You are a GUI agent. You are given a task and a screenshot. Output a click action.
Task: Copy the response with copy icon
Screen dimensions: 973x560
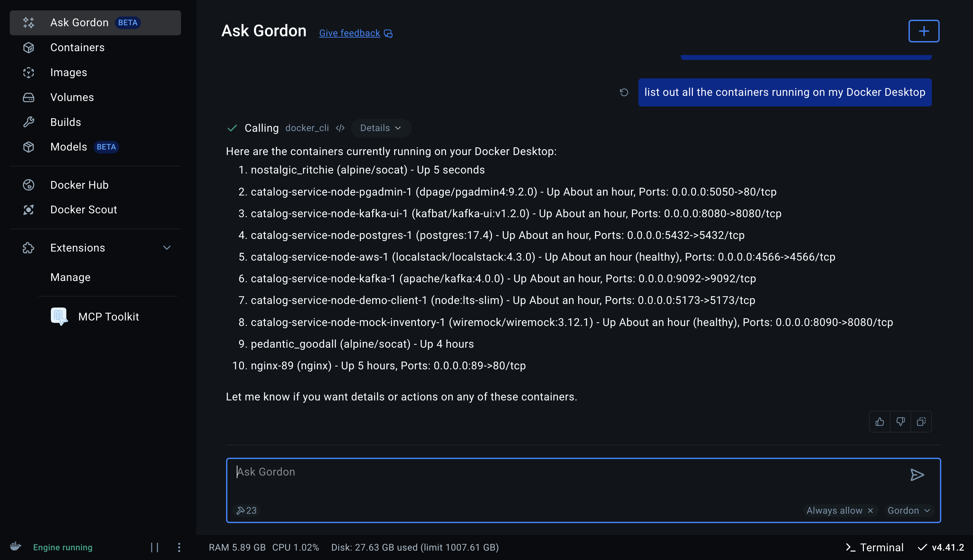[x=921, y=422]
